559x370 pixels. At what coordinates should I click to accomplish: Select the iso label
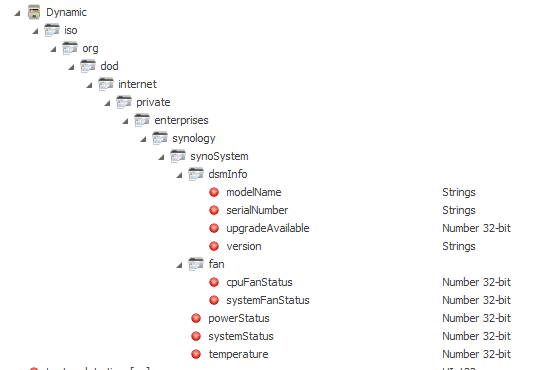pos(71,30)
